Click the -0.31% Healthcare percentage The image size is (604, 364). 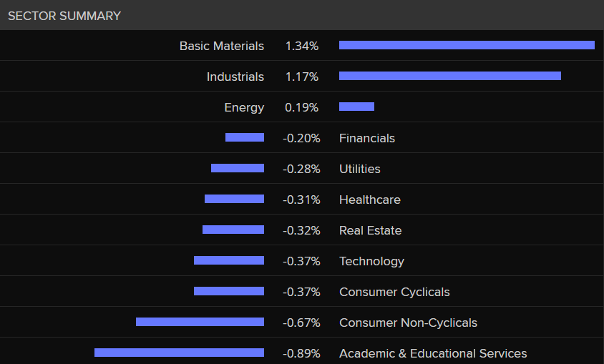[301, 200]
